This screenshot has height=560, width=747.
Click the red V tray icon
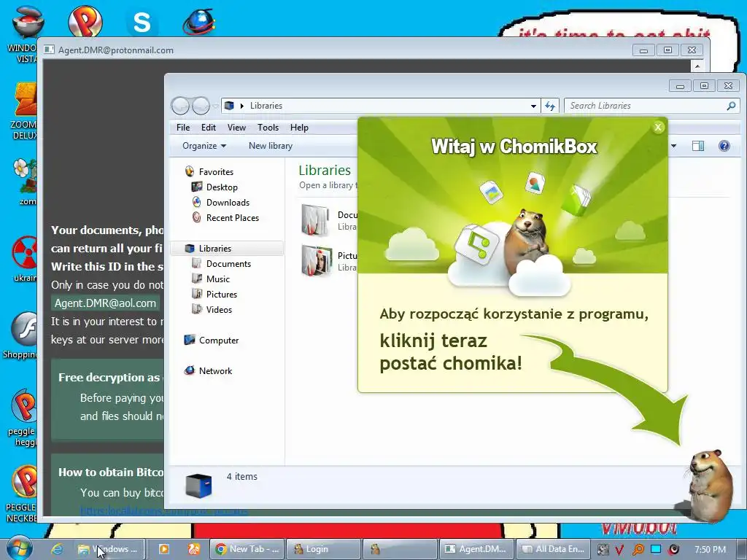(619, 550)
